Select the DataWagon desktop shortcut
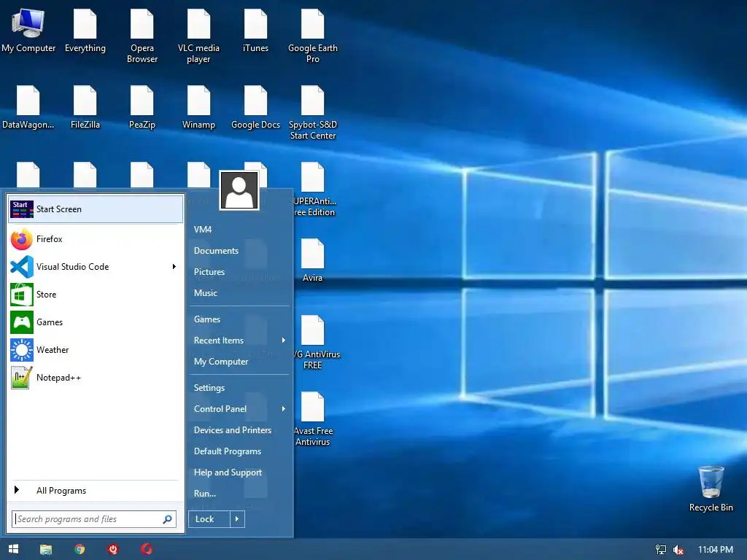This screenshot has width=747, height=560. coord(28,106)
